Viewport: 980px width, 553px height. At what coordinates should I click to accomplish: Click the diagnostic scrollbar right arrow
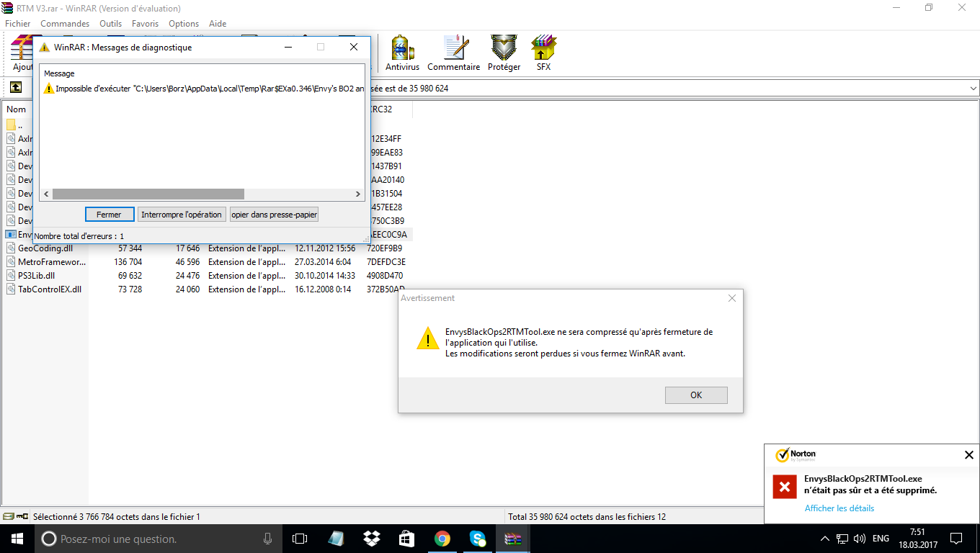tap(358, 194)
